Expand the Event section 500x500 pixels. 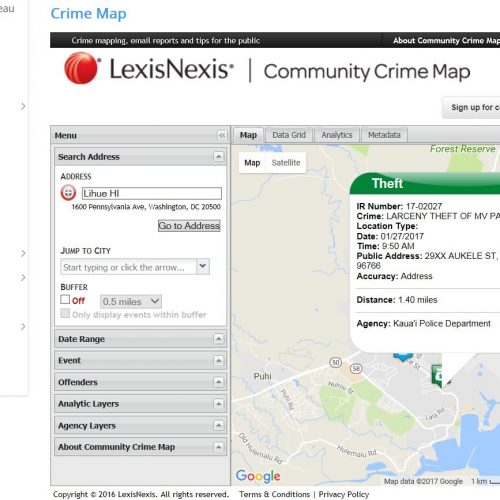[x=219, y=360]
